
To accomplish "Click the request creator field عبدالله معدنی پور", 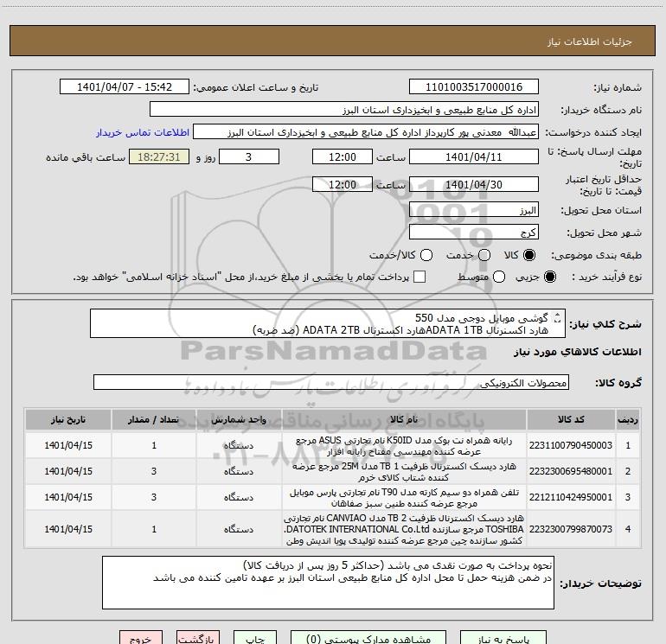I will click(x=366, y=132).
